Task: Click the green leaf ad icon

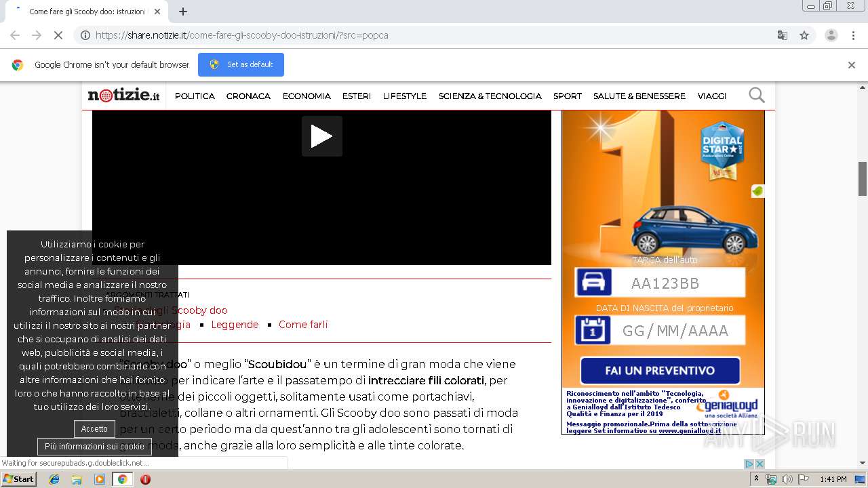Action: tap(758, 191)
